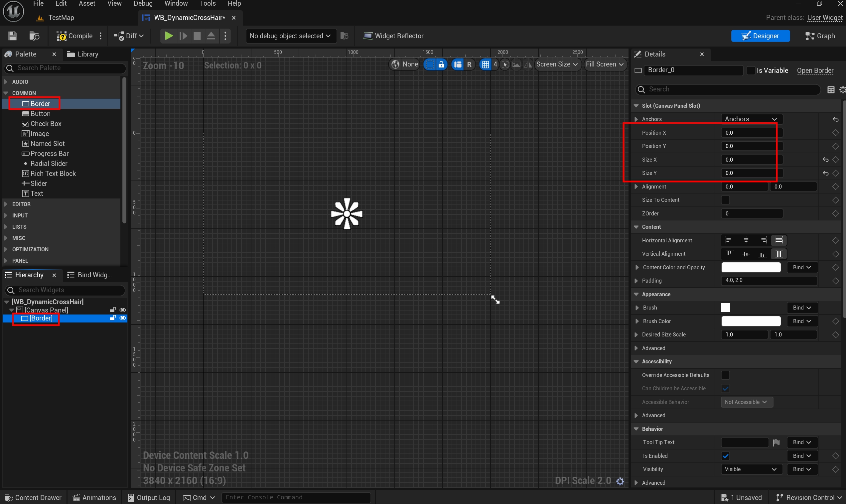Open the Debug menu
Viewport: 846px width, 504px height.
click(x=143, y=4)
